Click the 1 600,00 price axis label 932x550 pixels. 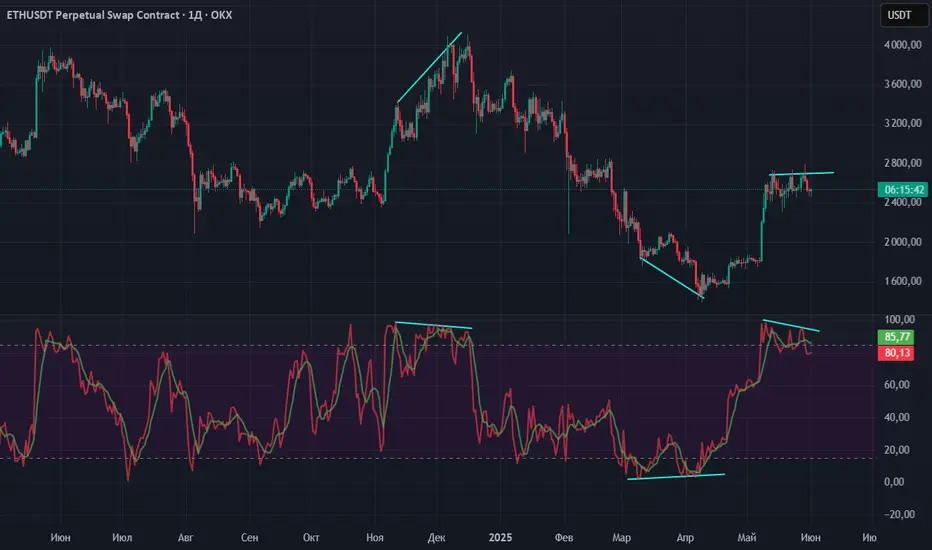click(x=902, y=281)
